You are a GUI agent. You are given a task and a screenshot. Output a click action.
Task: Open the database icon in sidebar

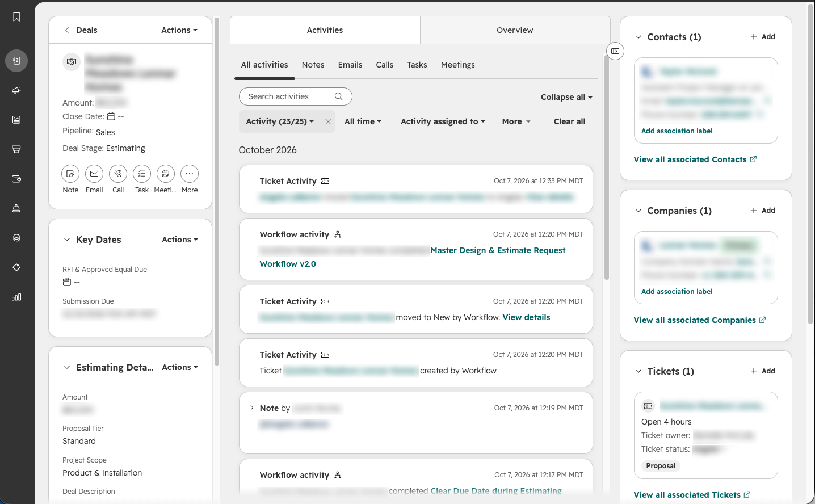click(x=16, y=238)
